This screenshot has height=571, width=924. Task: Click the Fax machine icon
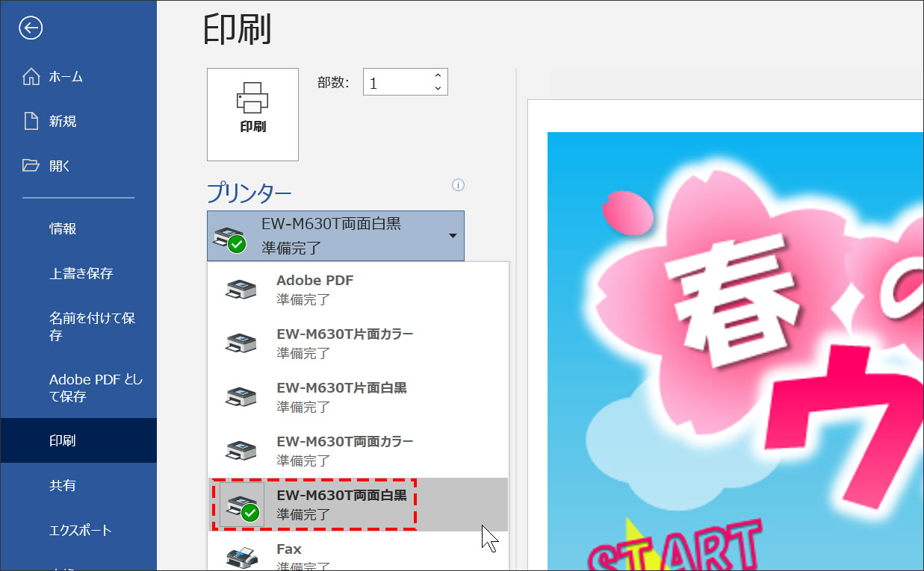pos(241,557)
